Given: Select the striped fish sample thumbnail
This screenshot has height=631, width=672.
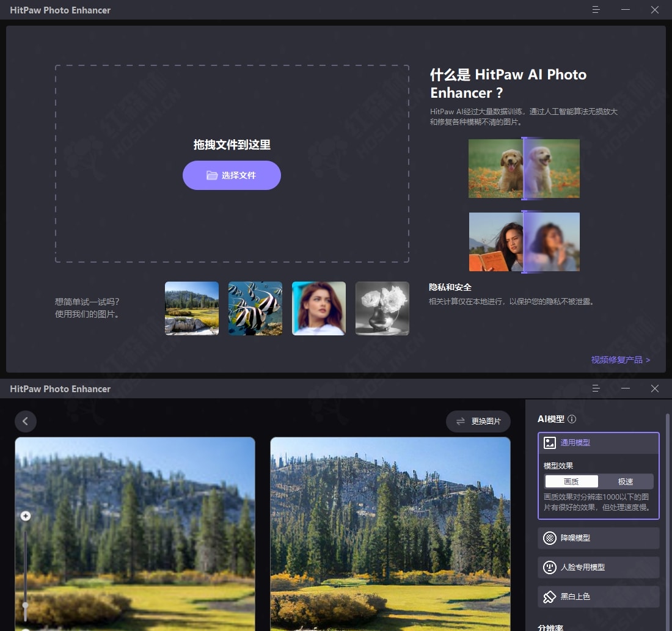Looking at the screenshot, I should click(255, 308).
